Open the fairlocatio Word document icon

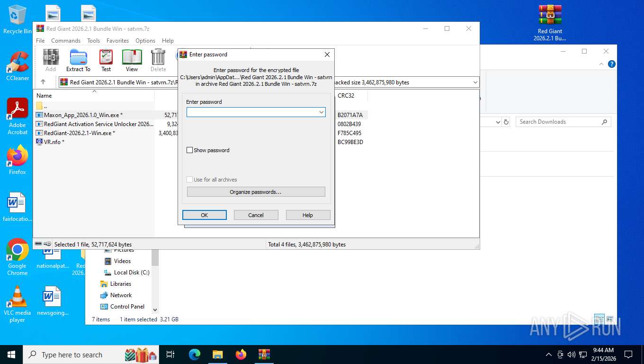tap(18, 207)
